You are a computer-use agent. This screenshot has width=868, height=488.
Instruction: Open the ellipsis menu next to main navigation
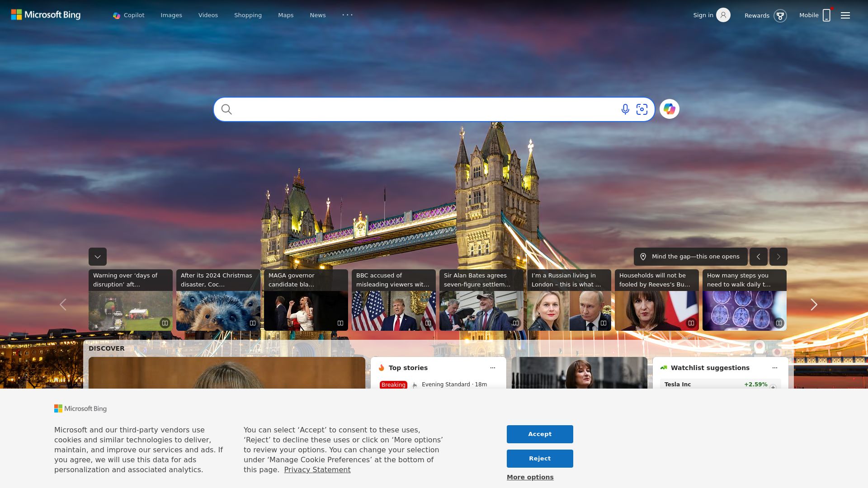[347, 15]
